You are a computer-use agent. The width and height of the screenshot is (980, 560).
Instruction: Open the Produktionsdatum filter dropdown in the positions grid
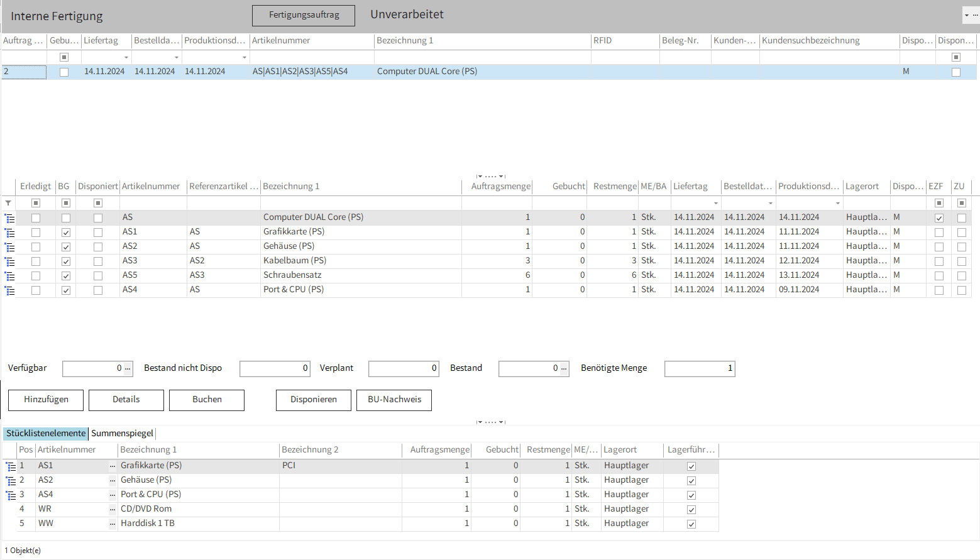pos(837,203)
